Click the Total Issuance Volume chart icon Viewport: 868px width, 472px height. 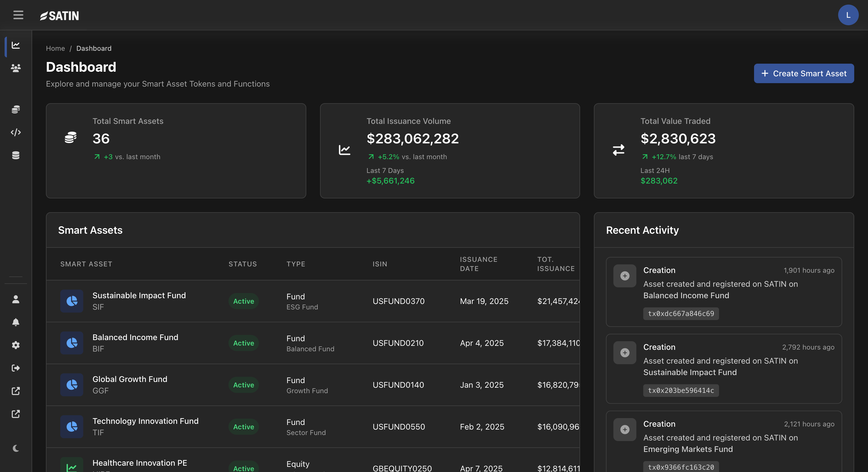tap(344, 150)
